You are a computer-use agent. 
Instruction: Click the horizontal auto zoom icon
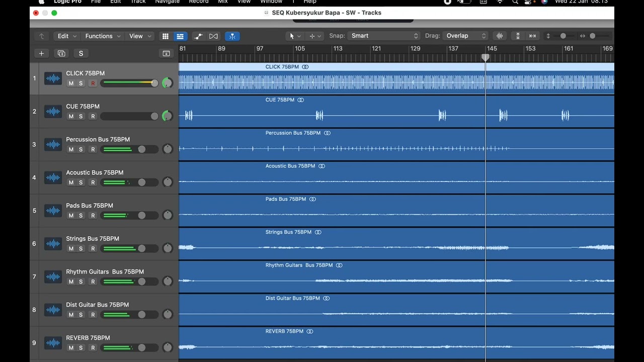tap(532, 36)
